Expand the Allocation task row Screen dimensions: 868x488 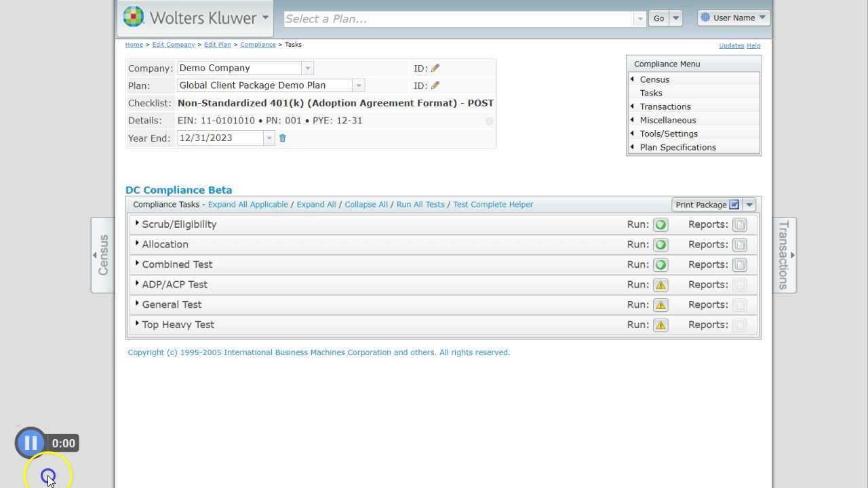[137, 243]
